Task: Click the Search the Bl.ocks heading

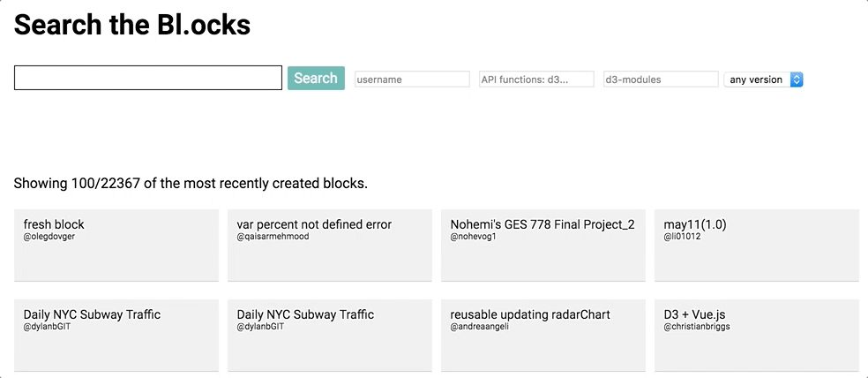Action: click(x=132, y=25)
